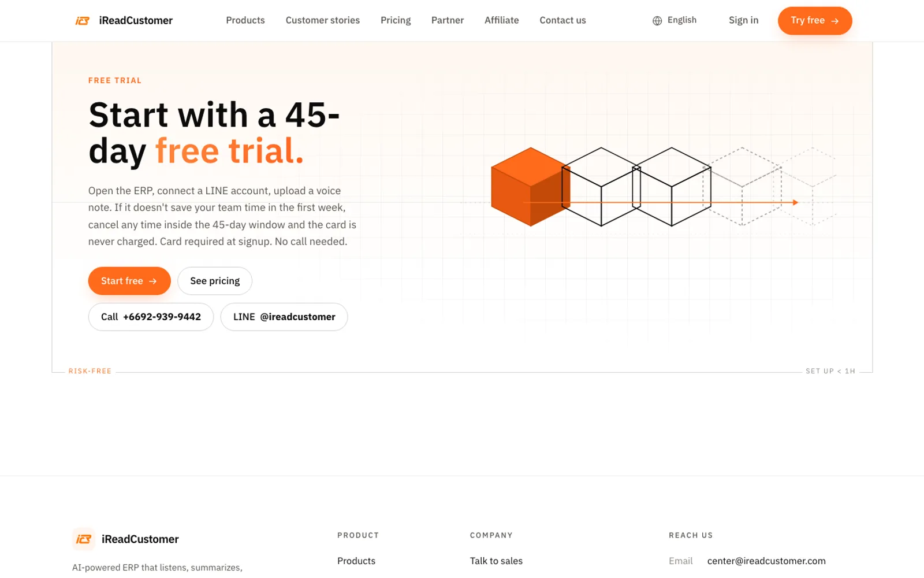The height and width of the screenshot is (578, 924).
Task: Click the arrow icon in Try free
Action: [x=835, y=21]
